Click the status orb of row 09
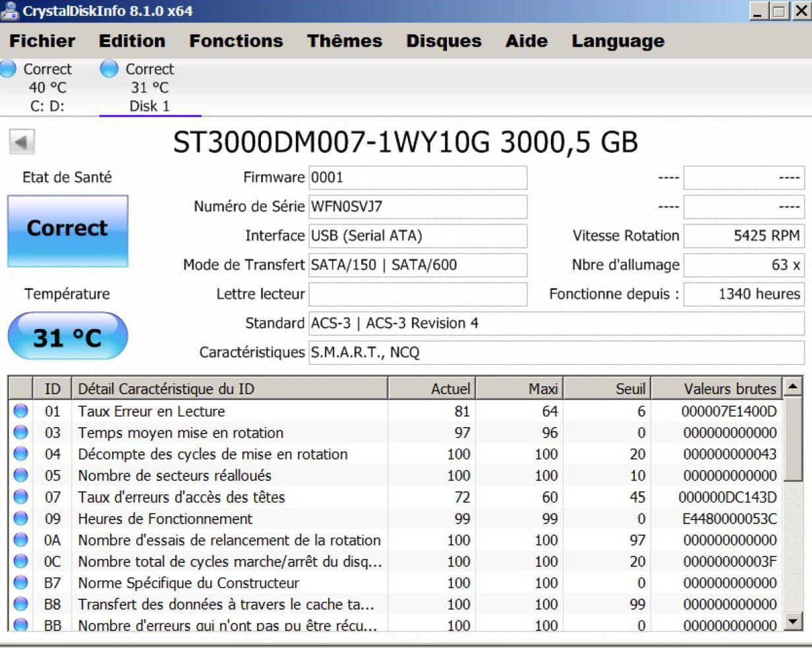Viewport: 812px width, 648px height. (21, 518)
